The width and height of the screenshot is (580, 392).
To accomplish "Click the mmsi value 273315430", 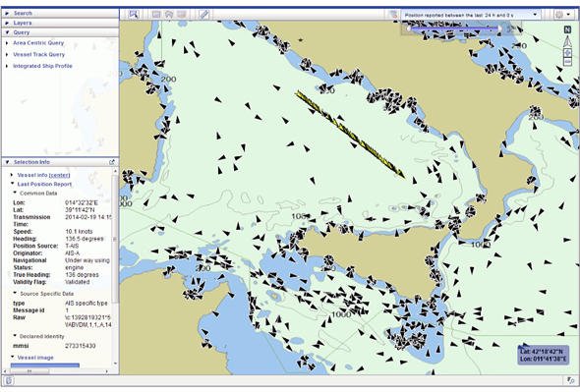I will tap(81, 346).
